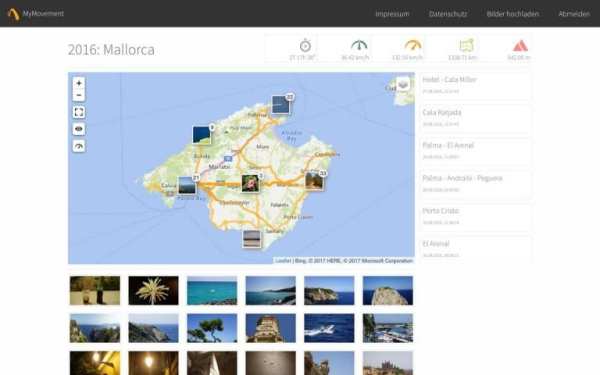Screen dimensions: 600x375
Task: Click Abmelden to log out
Action: [x=574, y=14]
